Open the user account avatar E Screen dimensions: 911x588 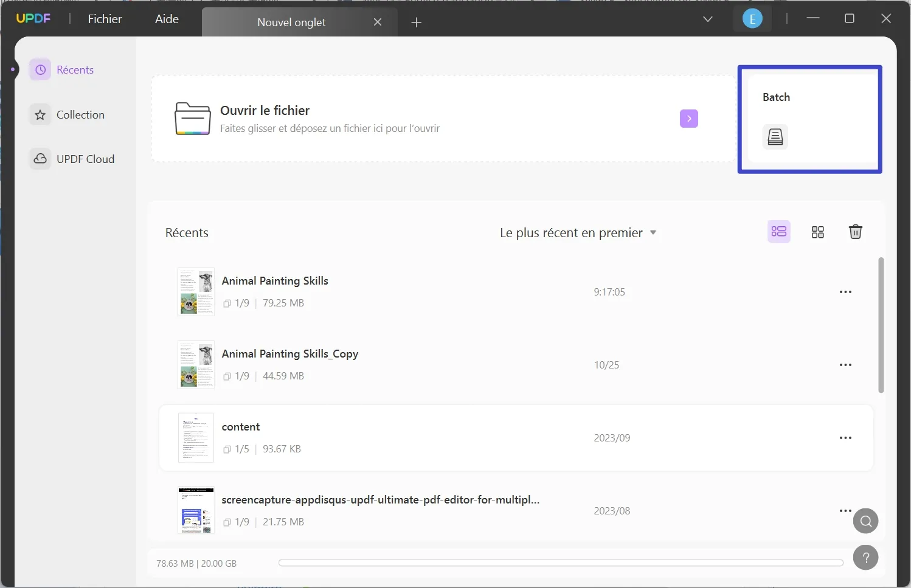point(752,19)
